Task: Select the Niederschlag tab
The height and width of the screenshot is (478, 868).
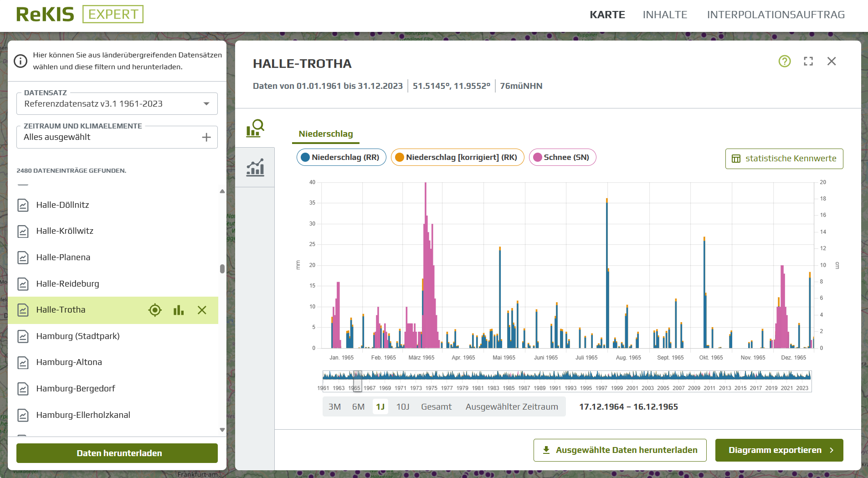Action: click(x=325, y=134)
